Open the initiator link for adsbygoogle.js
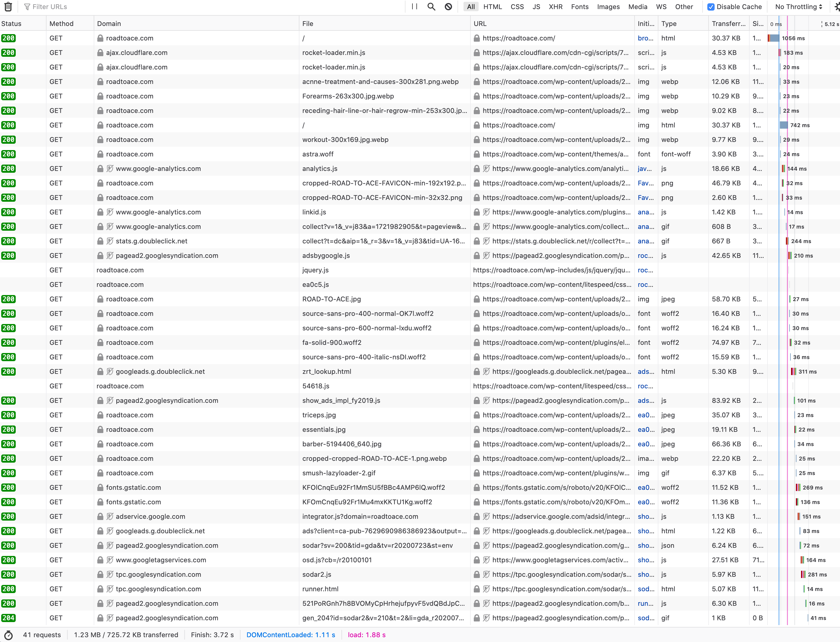This screenshot has width=840, height=642. 645,256
